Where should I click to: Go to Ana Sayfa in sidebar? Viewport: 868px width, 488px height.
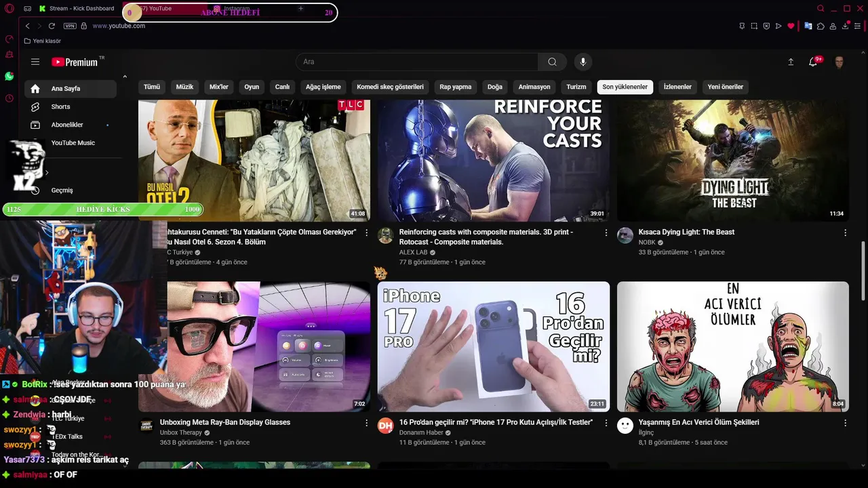pos(71,89)
